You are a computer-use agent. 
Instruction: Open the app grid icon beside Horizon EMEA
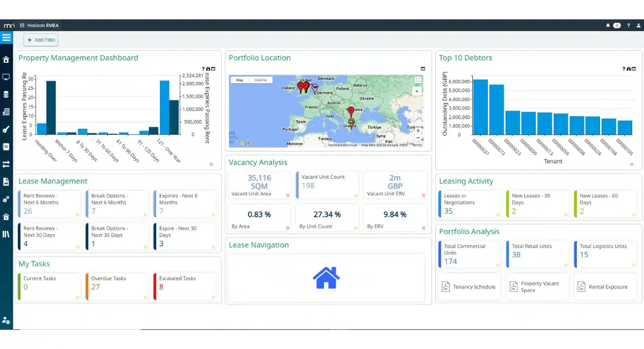click(x=22, y=25)
